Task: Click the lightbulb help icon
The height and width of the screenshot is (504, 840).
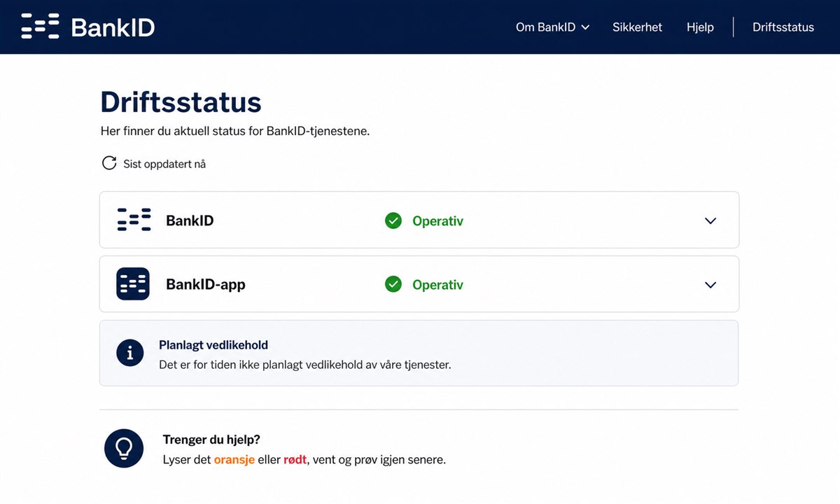Action: [124, 449]
